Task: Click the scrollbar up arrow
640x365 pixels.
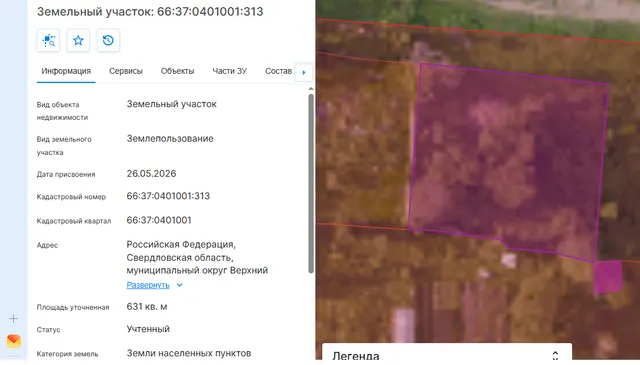Action: click(311, 89)
